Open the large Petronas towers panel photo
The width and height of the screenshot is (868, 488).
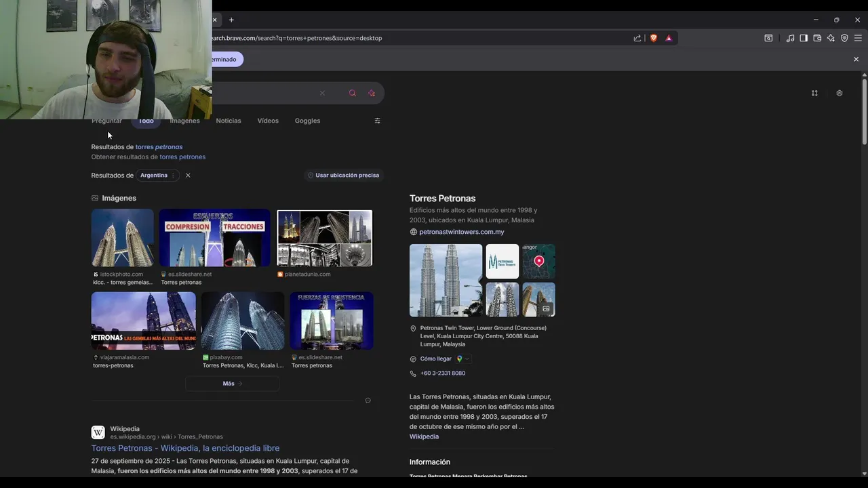(x=446, y=281)
